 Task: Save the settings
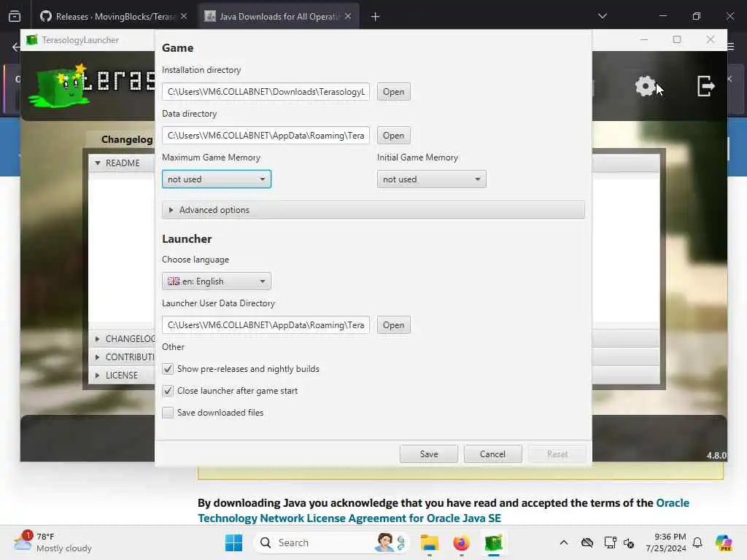pos(429,454)
